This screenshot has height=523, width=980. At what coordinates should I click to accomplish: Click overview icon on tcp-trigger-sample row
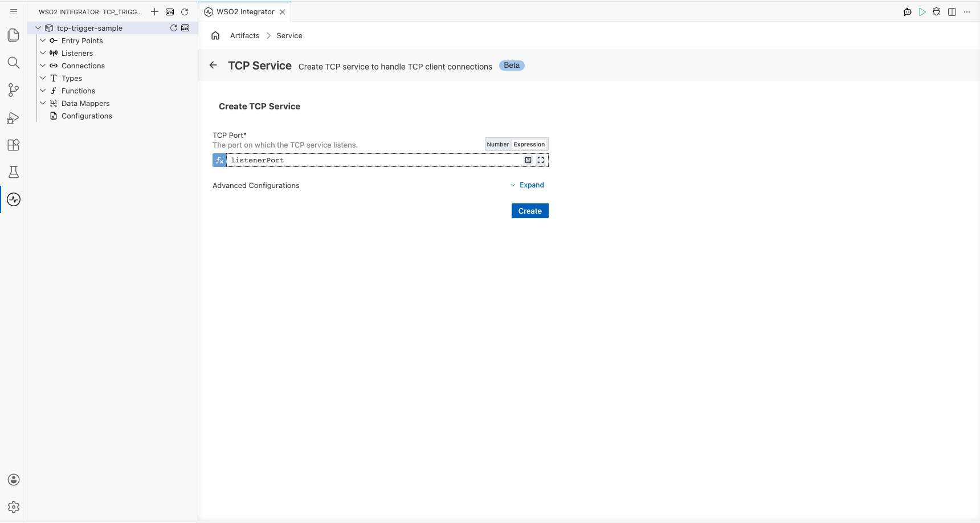pos(185,28)
